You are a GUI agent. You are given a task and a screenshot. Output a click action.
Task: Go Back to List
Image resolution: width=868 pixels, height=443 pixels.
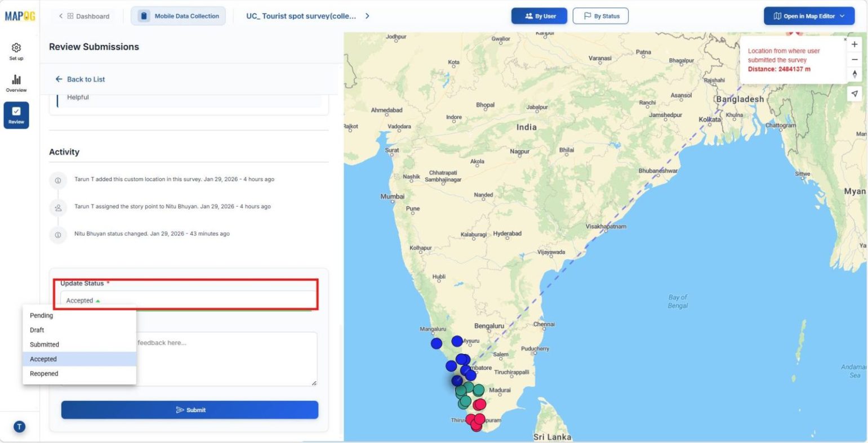point(79,79)
